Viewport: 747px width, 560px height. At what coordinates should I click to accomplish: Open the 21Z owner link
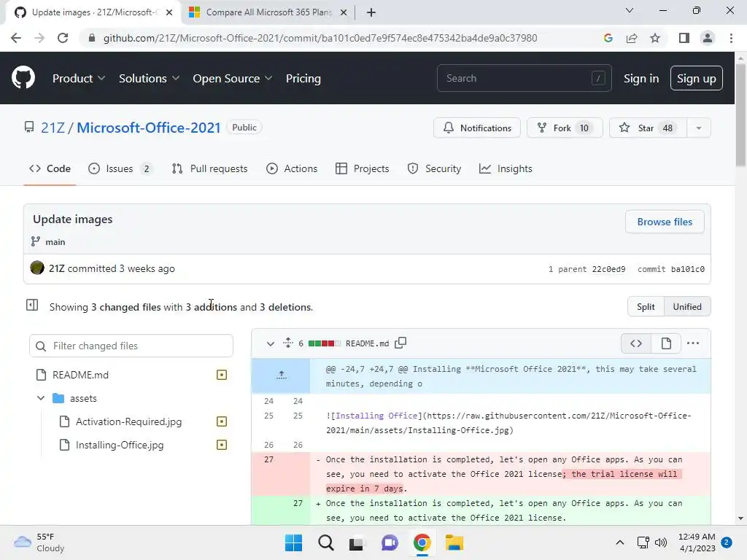click(x=53, y=128)
